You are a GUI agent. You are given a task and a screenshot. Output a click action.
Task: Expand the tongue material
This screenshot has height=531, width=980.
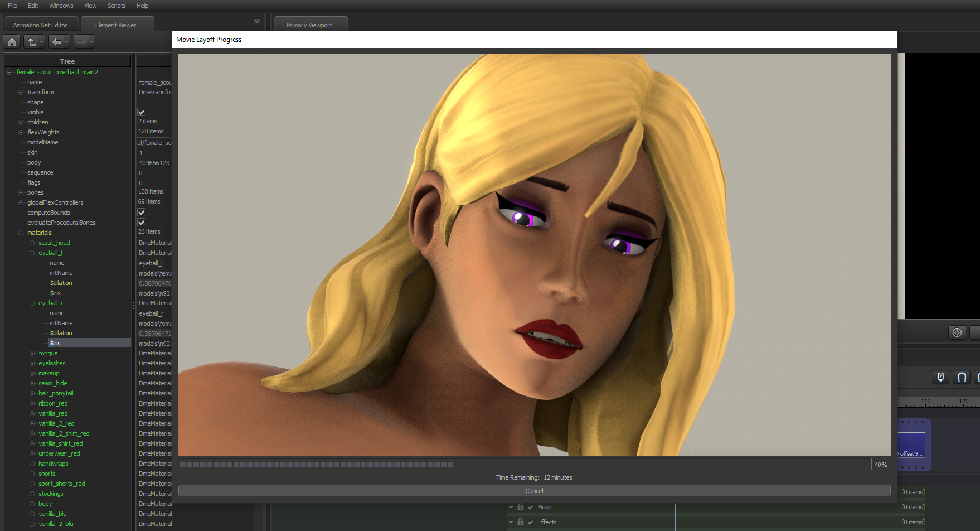pyautogui.click(x=32, y=353)
